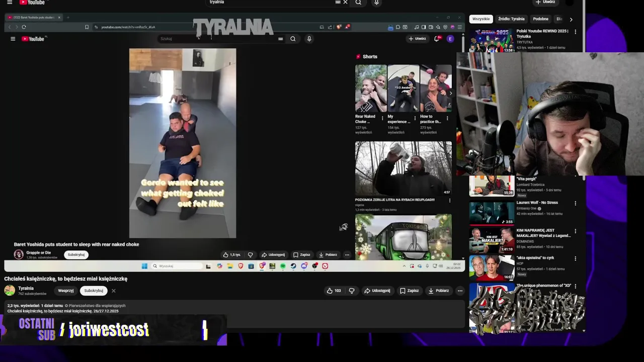Open options for the 'My experience' short

pos(415,118)
